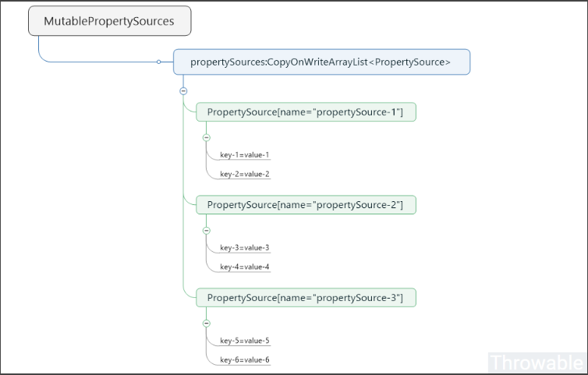Select the key-6=value-6 item

[244, 359]
